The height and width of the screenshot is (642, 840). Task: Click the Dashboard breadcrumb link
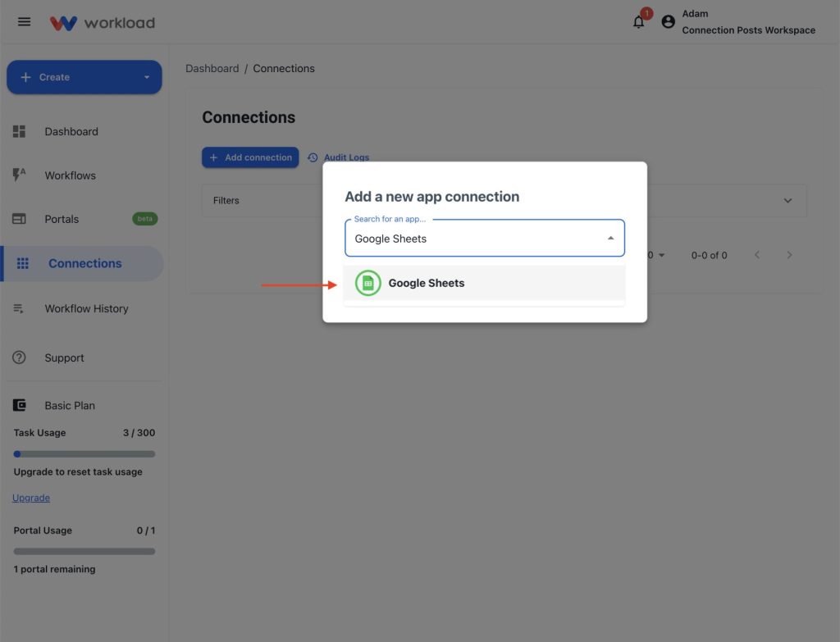tap(212, 69)
